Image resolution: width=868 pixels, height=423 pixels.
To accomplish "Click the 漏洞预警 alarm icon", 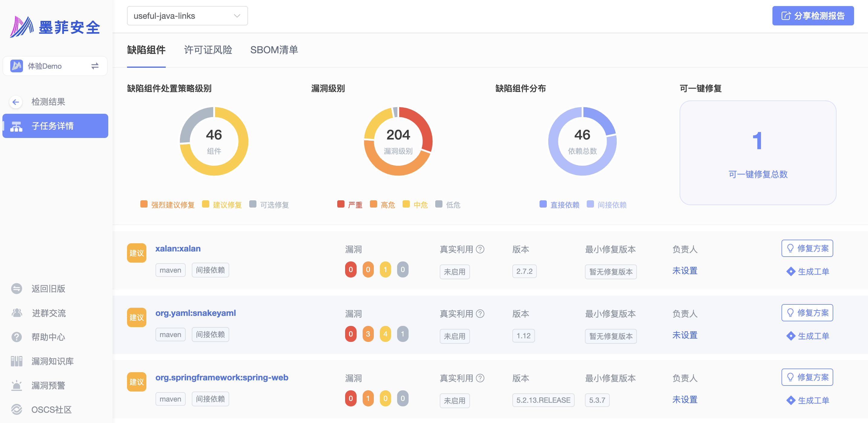I will pyautogui.click(x=16, y=385).
